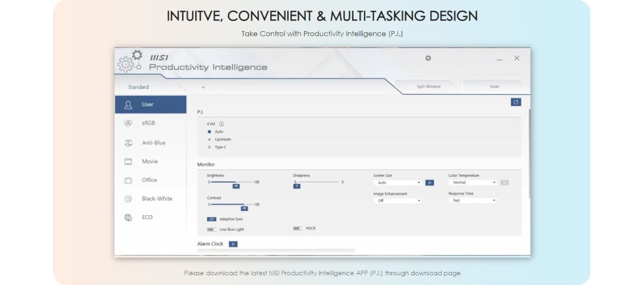Minimize the Productivity Intelligence window
This screenshot has width=644, height=285.
pyautogui.click(x=500, y=59)
